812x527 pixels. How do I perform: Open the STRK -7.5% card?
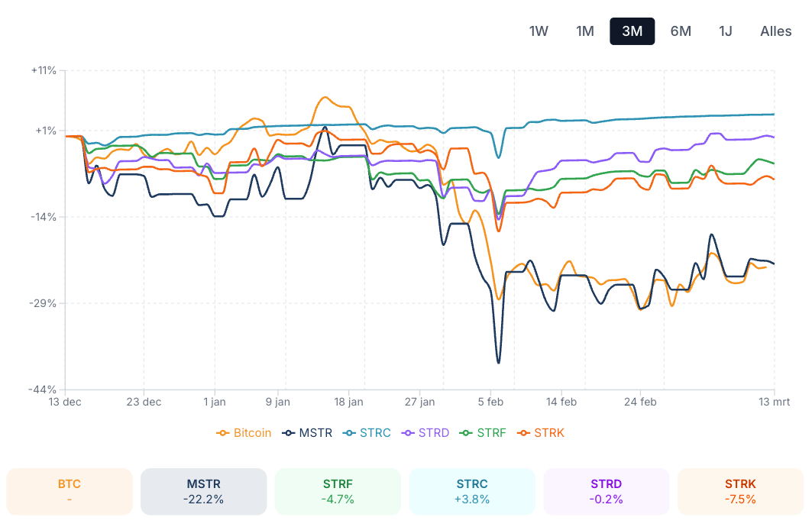740,491
